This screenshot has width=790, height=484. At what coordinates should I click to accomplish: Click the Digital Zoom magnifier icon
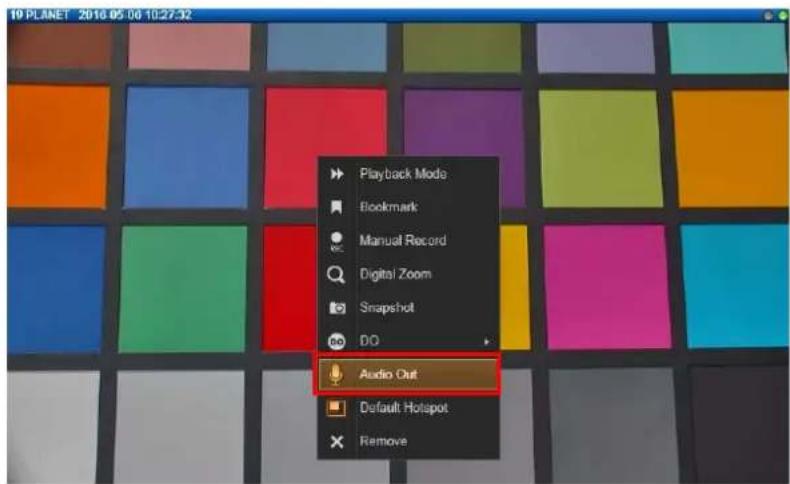(336, 275)
